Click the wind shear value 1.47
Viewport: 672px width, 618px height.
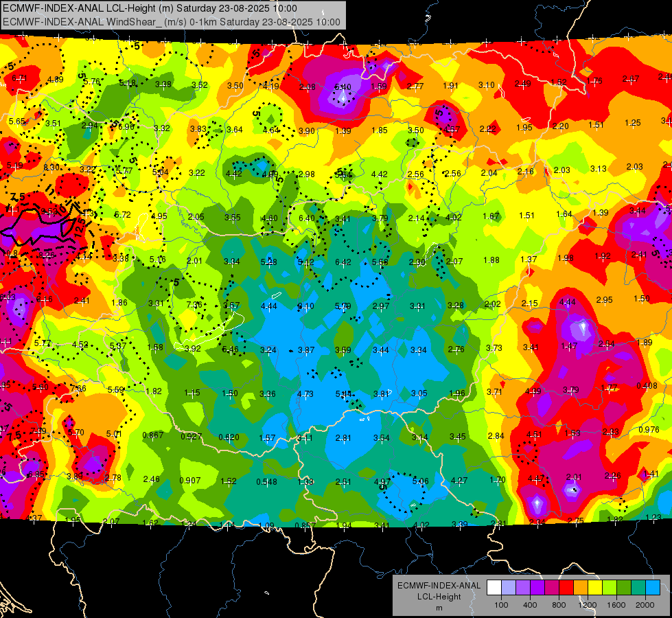pyautogui.click(x=569, y=346)
